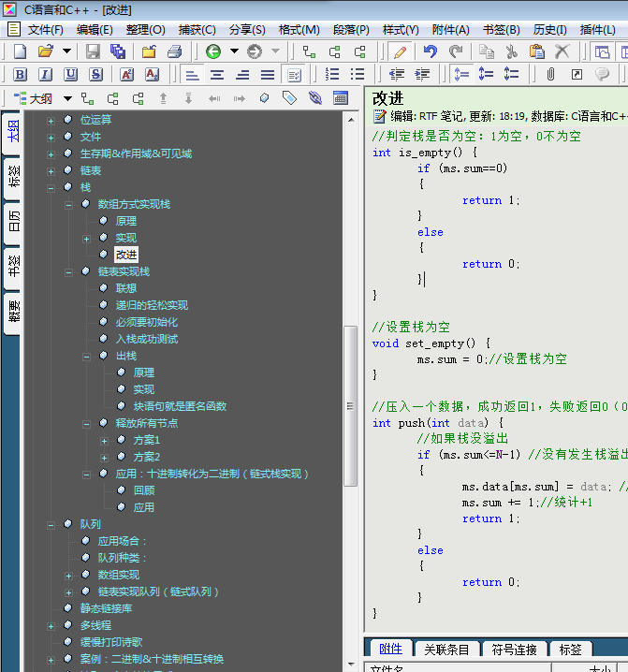Align paragraph left
This screenshot has height=672, width=628.
[192, 75]
